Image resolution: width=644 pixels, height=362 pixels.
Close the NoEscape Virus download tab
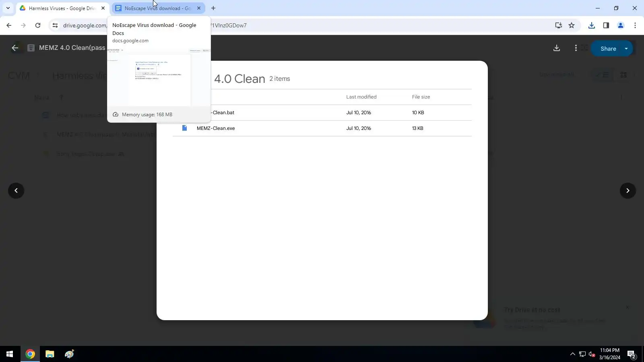point(199,8)
